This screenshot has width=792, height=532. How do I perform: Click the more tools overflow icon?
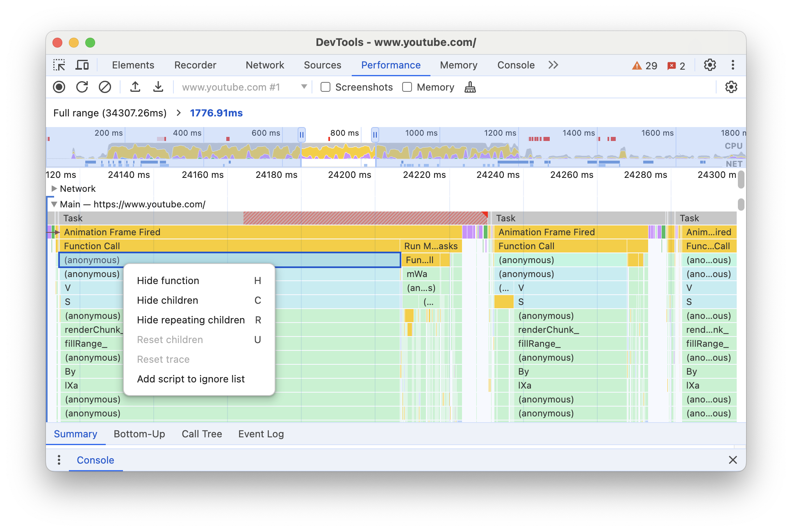(x=552, y=65)
